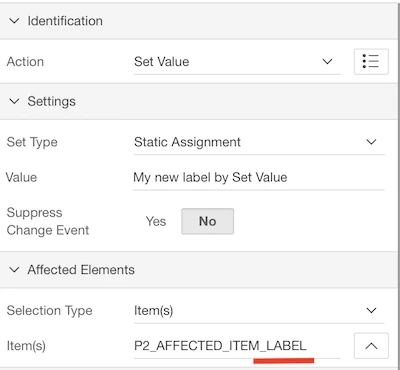Collapse the Affected Elements section

tap(14, 270)
